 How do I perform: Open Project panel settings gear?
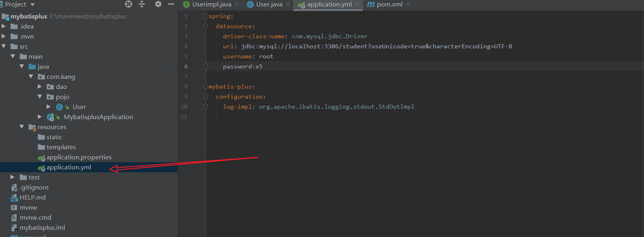158,4
